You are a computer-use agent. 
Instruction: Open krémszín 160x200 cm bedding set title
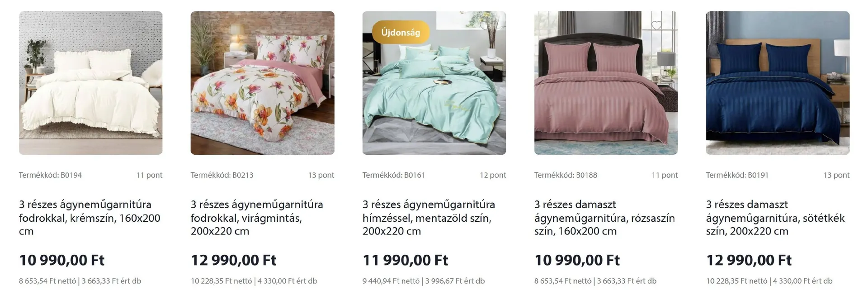coord(90,218)
